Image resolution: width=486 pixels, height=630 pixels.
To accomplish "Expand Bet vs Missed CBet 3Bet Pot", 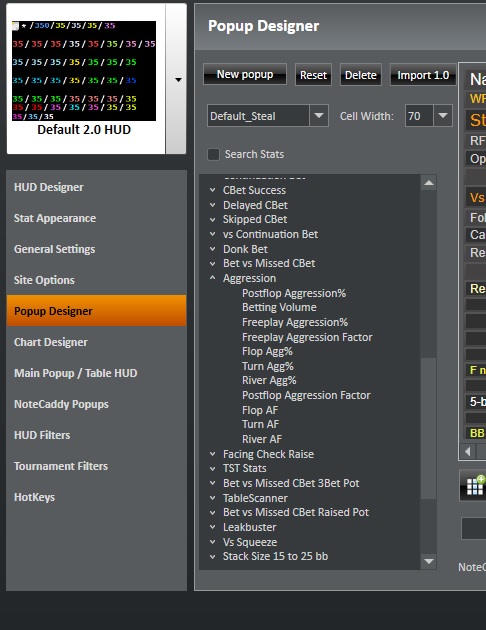I will point(212,483).
